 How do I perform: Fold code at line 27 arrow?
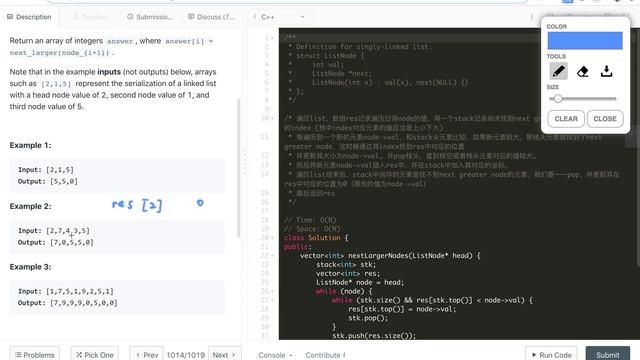click(272, 300)
